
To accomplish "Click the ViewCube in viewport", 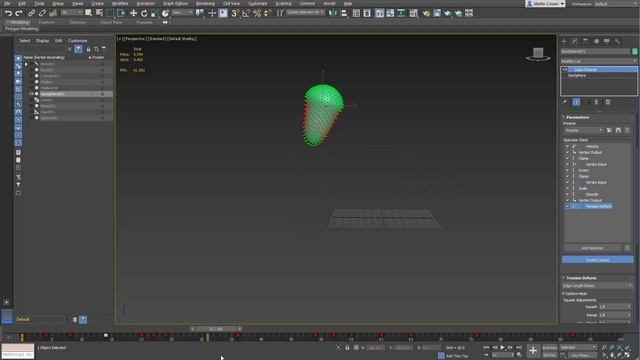I will pos(538,53).
